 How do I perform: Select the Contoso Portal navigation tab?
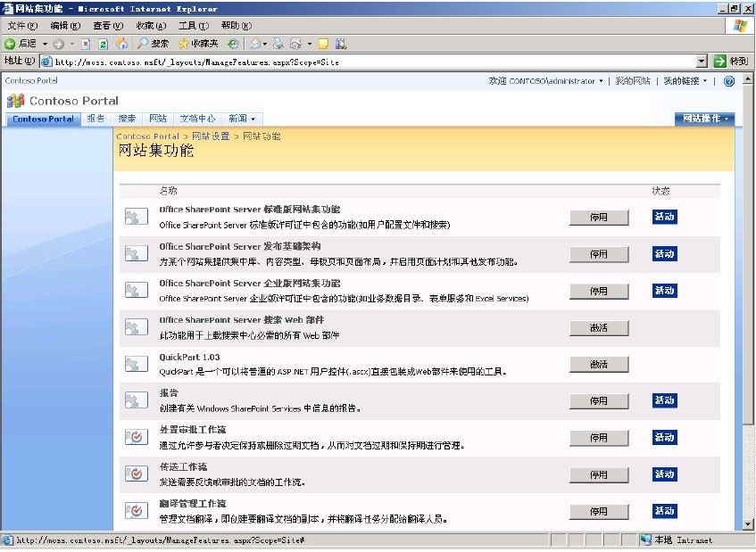click(x=43, y=119)
